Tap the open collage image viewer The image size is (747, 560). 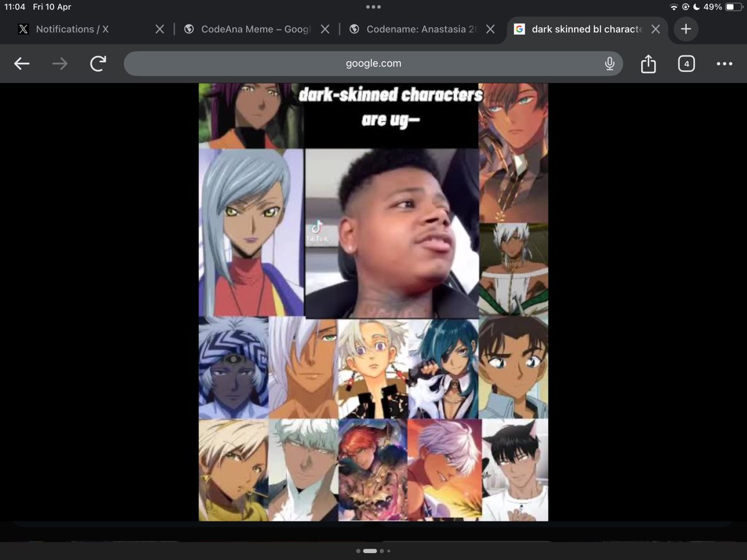(x=374, y=302)
